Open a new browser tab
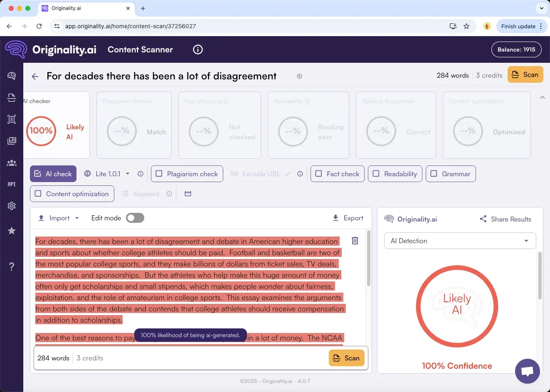This screenshot has width=550, height=392. (x=143, y=8)
